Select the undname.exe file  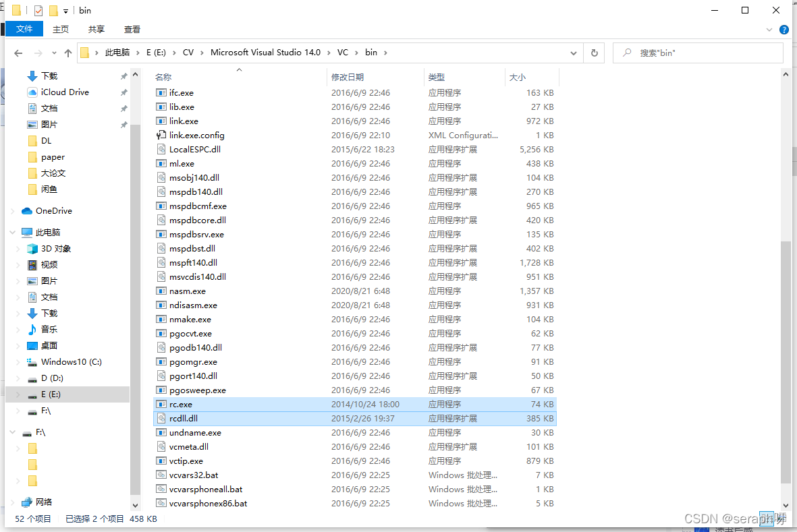pos(354,432)
